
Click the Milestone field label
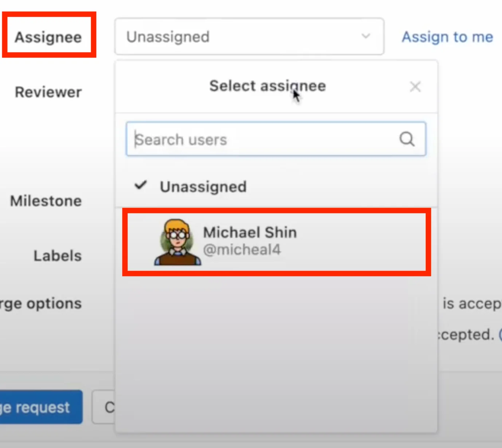pyautogui.click(x=46, y=201)
